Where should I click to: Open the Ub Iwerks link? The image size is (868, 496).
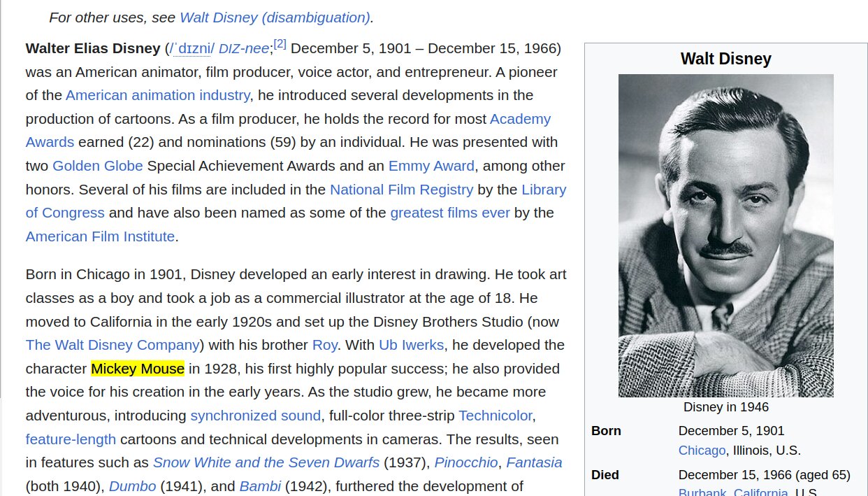(411, 345)
